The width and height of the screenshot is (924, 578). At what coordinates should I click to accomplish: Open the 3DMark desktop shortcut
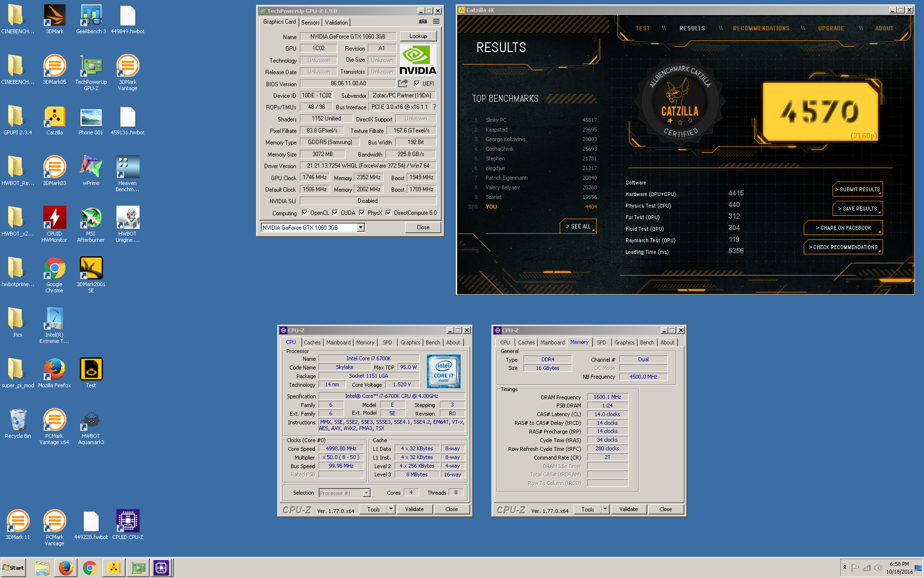coord(54,19)
